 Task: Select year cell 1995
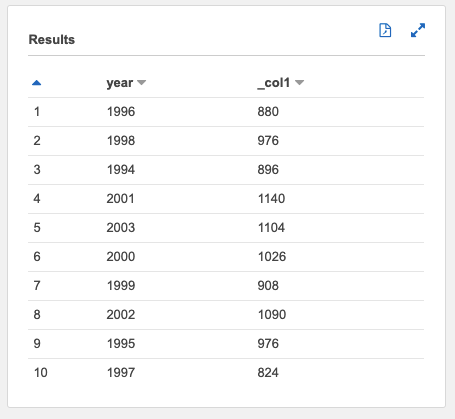121,344
